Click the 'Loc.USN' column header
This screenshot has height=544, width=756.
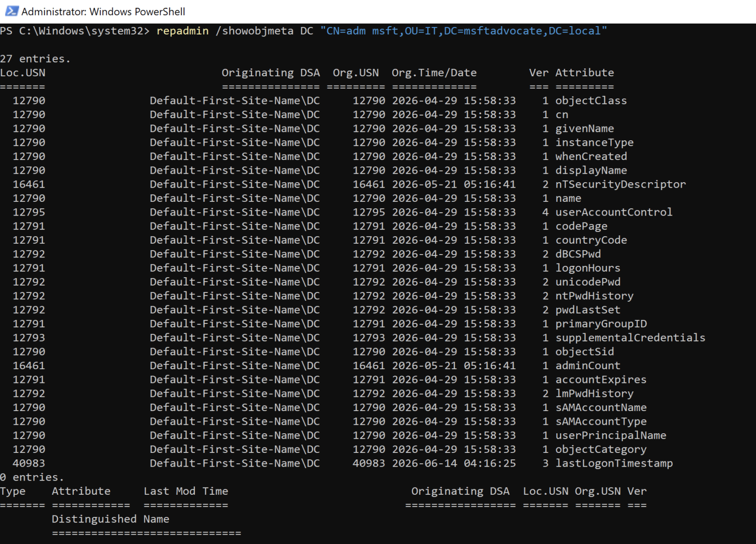point(23,73)
